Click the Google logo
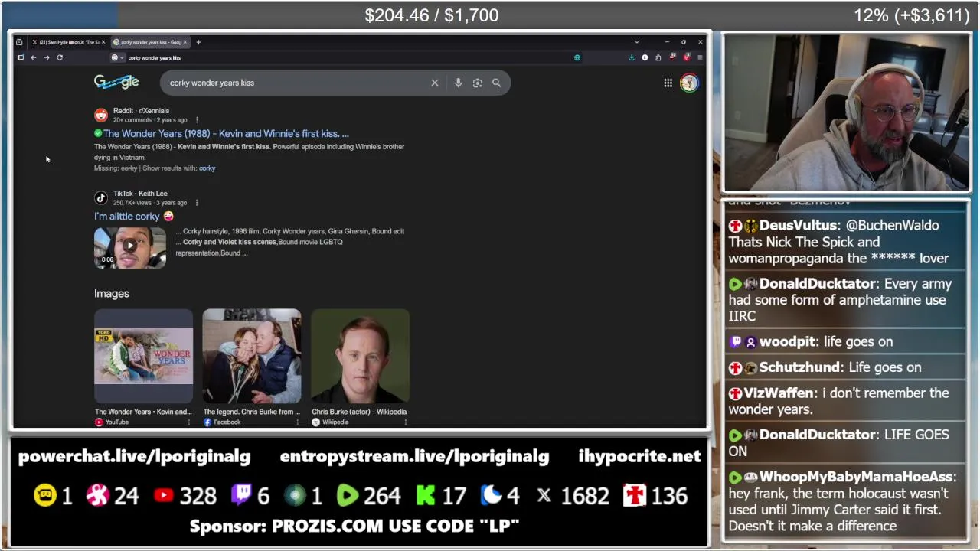 [x=116, y=81]
